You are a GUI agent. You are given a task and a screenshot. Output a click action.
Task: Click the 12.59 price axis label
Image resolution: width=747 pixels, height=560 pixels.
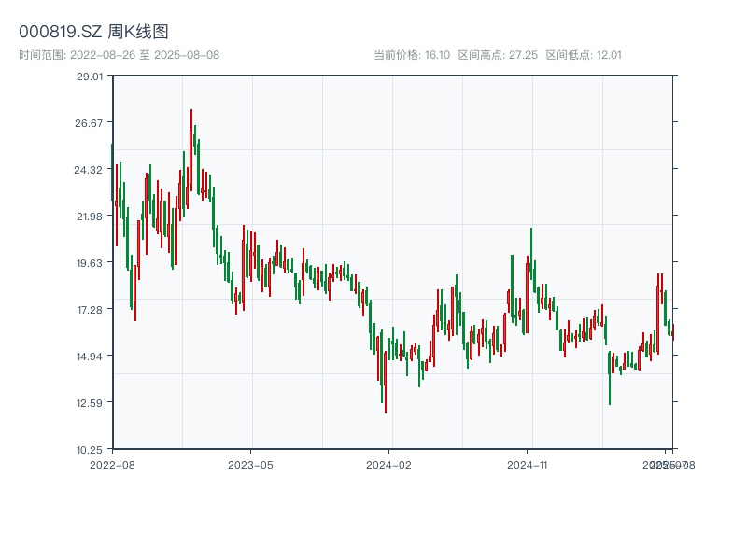click(90, 403)
